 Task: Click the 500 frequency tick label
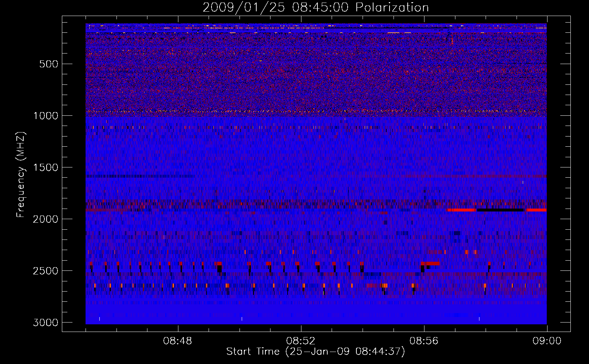click(x=48, y=64)
